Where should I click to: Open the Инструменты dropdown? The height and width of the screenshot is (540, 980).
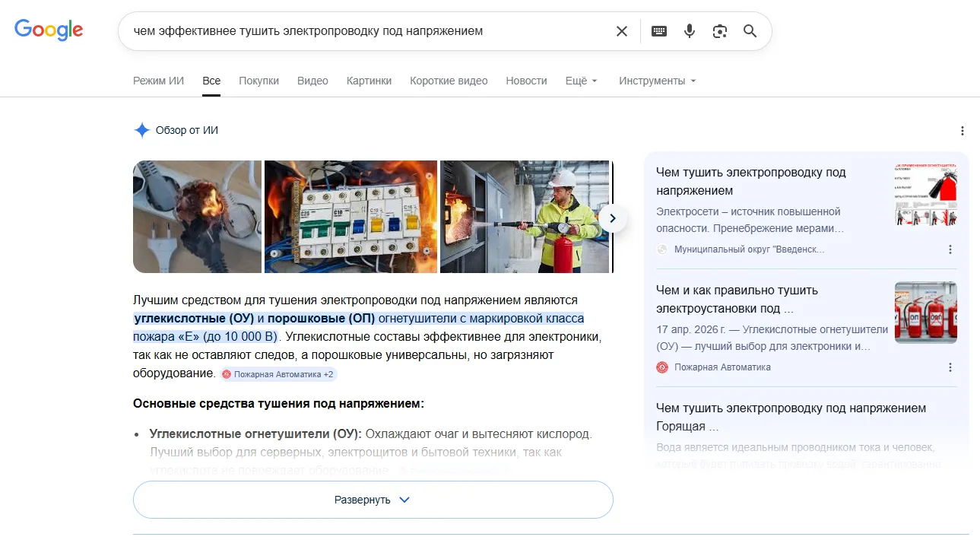point(657,81)
